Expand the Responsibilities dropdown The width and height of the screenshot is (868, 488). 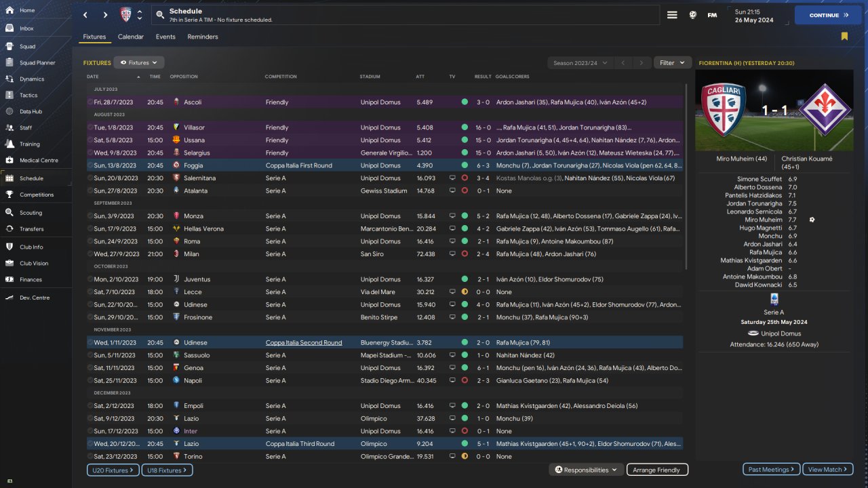(586, 470)
